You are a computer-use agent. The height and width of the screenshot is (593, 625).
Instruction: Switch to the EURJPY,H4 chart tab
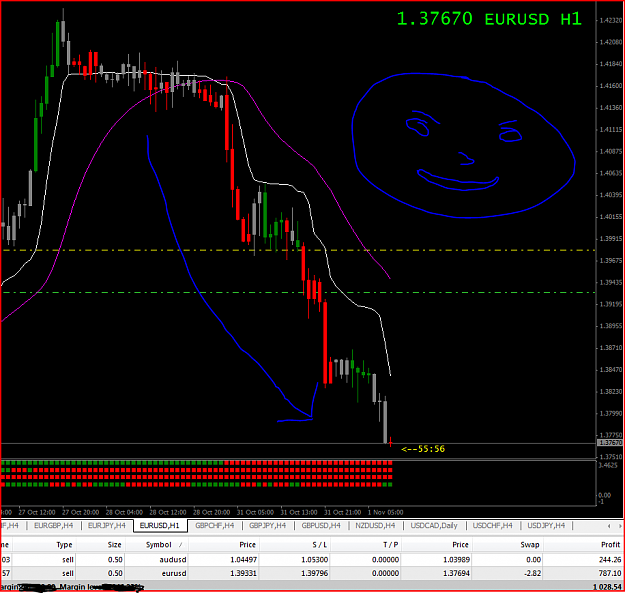(x=106, y=526)
